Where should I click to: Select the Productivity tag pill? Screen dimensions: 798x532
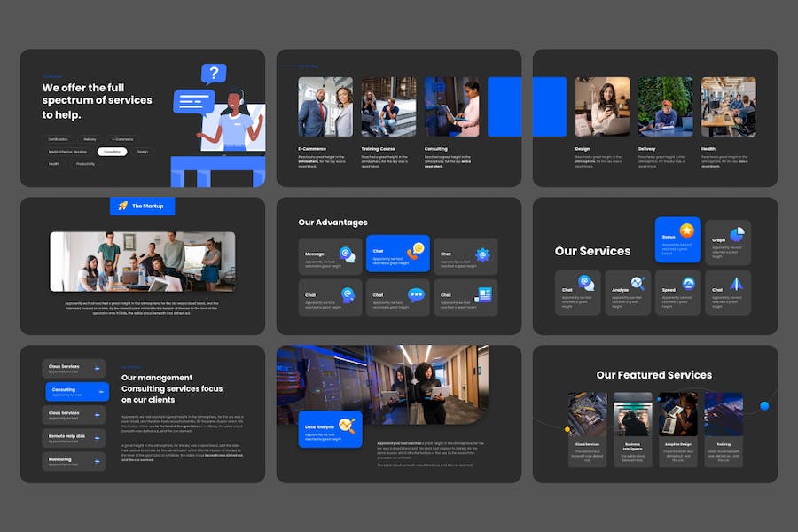click(x=85, y=164)
